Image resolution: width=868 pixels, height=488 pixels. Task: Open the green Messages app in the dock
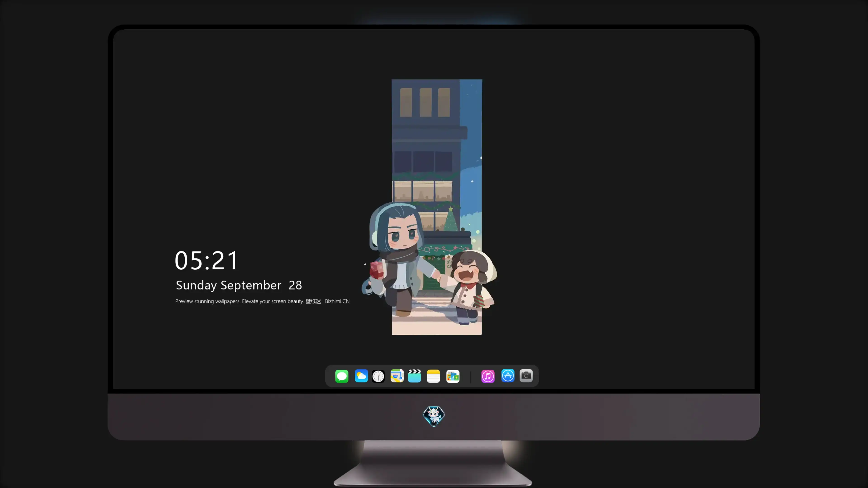tap(342, 376)
